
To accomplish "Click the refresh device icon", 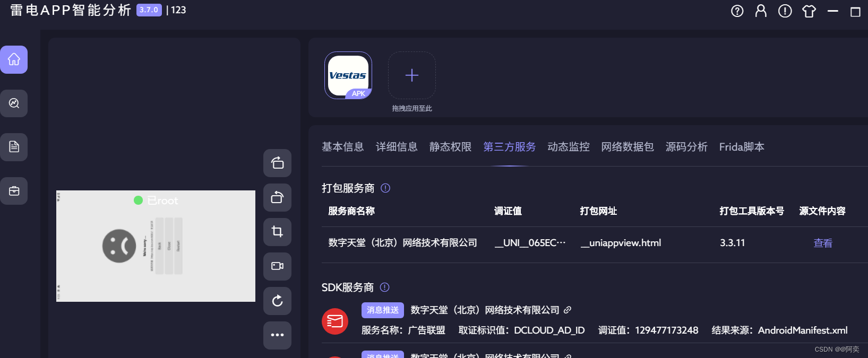I will (277, 301).
